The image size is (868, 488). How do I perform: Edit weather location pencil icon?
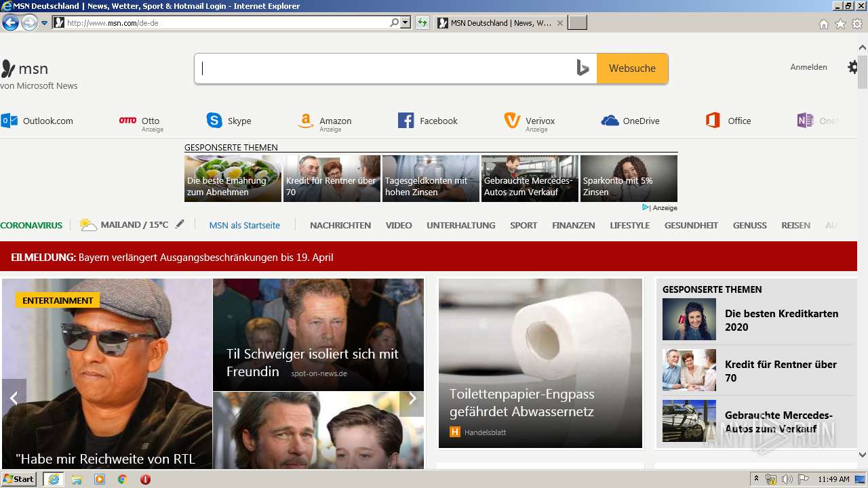click(x=180, y=224)
